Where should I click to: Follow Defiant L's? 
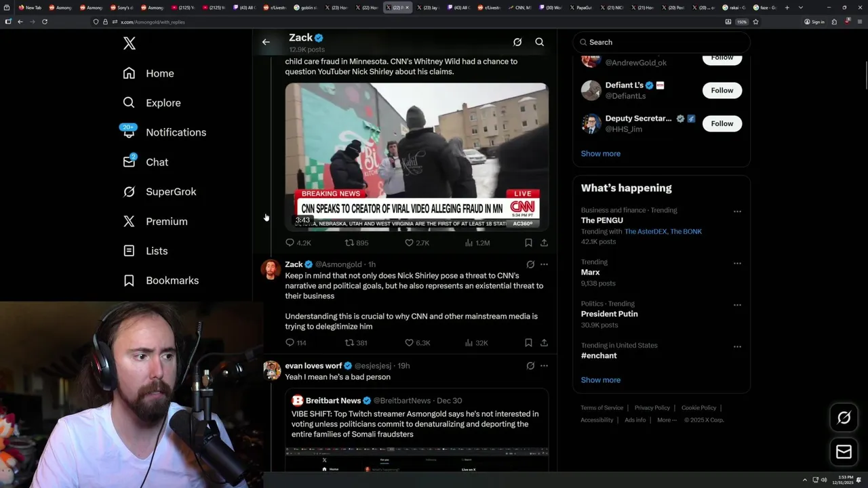click(x=722, y=90)
